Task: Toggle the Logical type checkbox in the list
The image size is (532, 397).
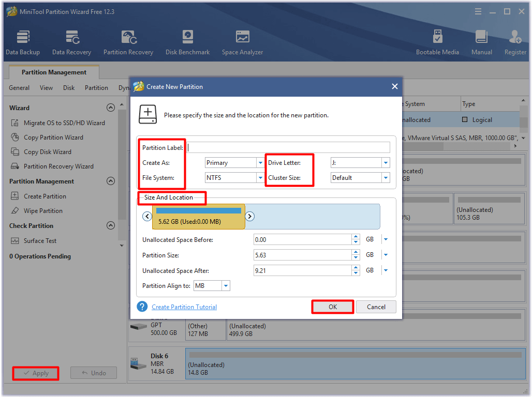Action: tap(465, 120)
